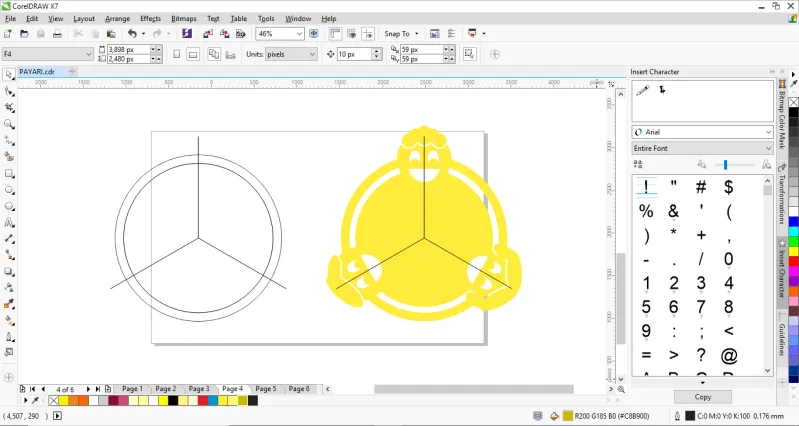Switch to Page 5 tab
Screen dimensions: 799x426
coord(265,389)
